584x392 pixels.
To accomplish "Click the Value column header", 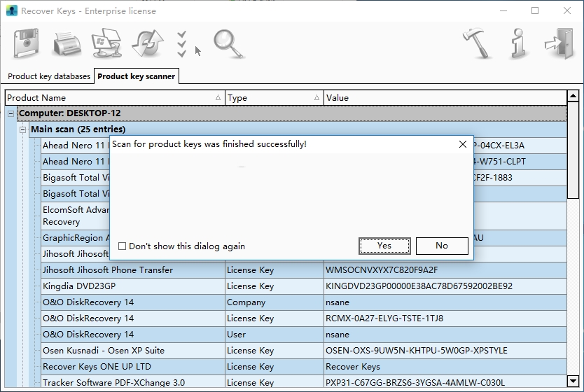I will click(x=445, y=97).
